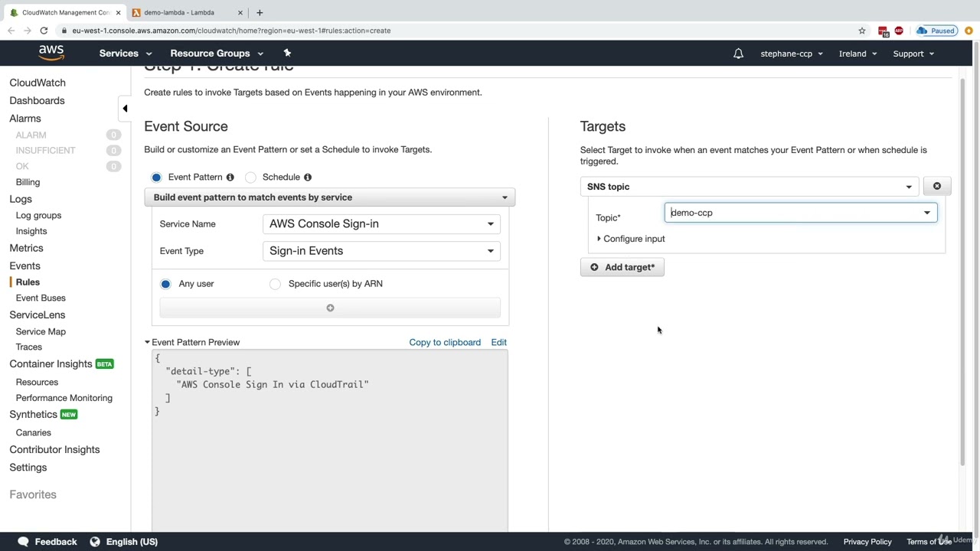The width and height of the screenshot is (980, 551).
Task: Click the AWS logo home icon
Action: 51,53
